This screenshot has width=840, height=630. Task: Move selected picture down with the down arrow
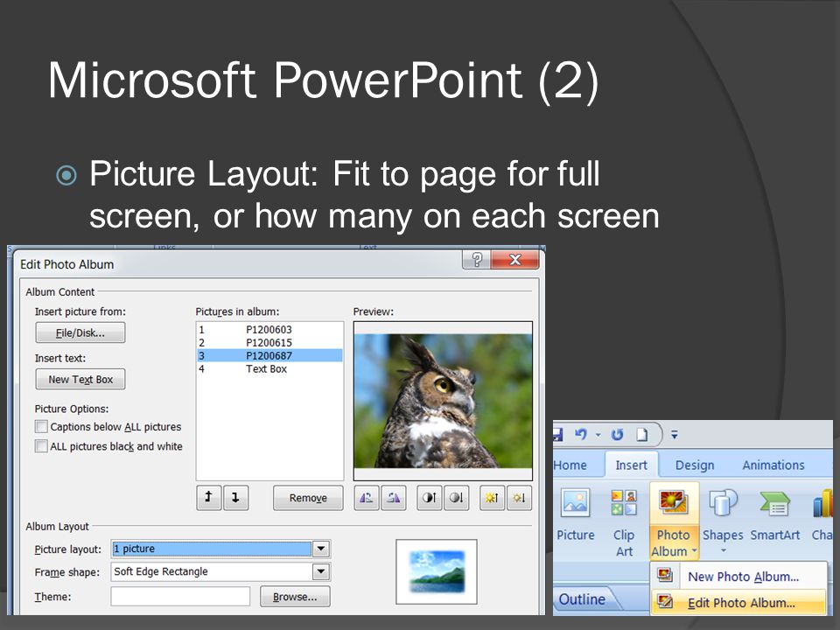pos(235,498)
